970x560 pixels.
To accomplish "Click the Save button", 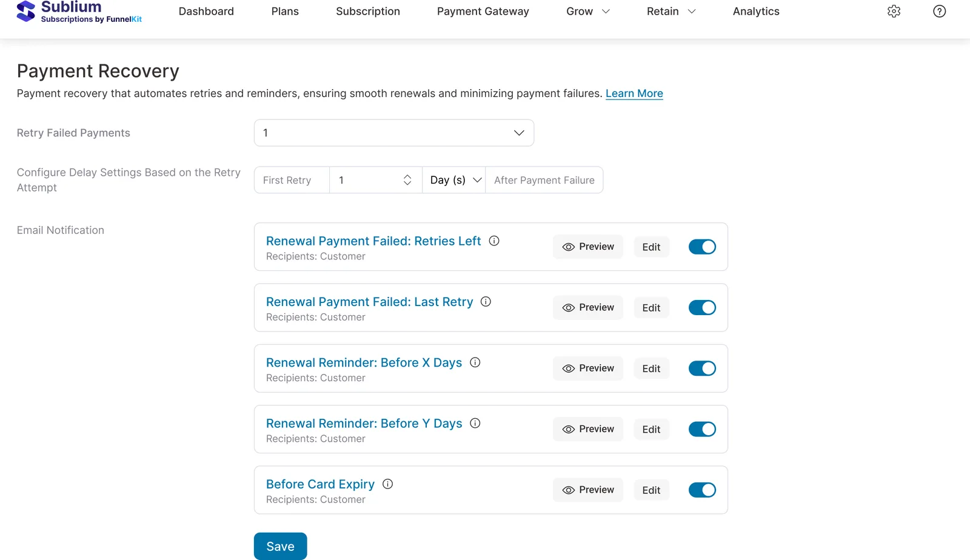I will 280,546.
